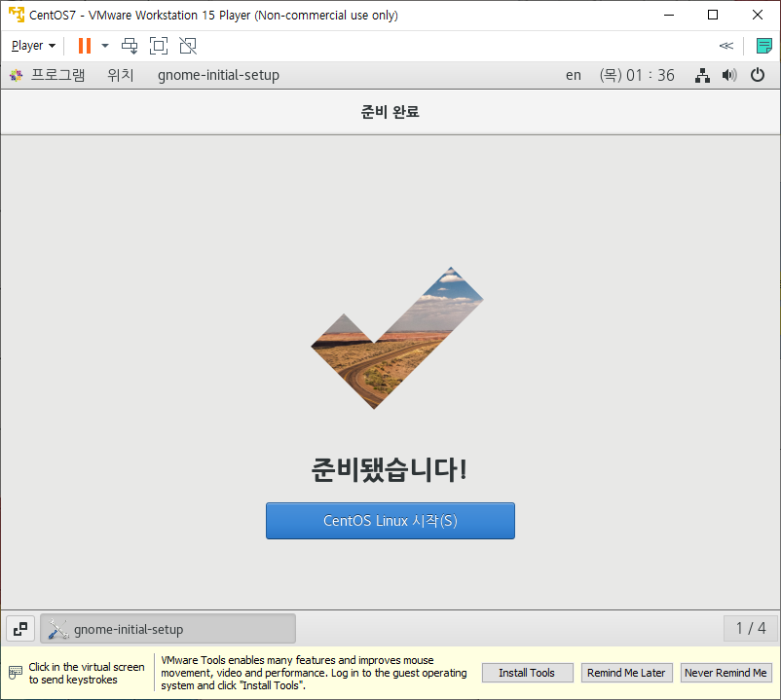Open the power system menu icon

(x=758, y=75)
